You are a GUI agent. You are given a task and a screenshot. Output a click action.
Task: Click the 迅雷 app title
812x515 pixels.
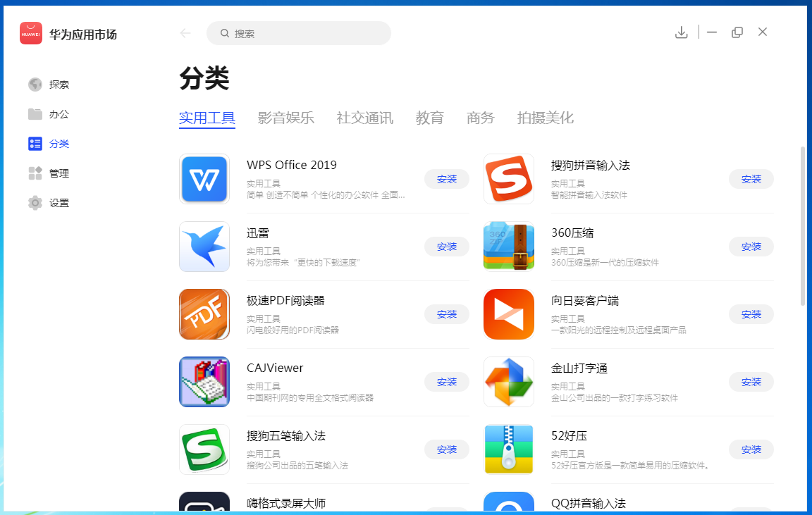click(x=258, y=233)
